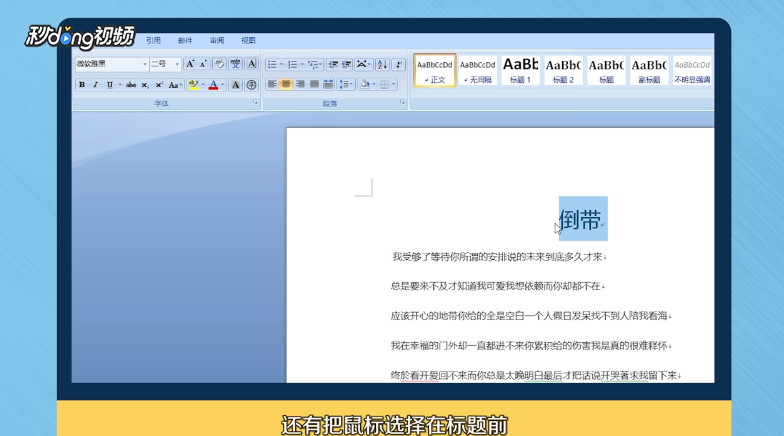Switch to the 邮件 tab
This screenshot has width=784, height=436.
(x=185, y=40)
